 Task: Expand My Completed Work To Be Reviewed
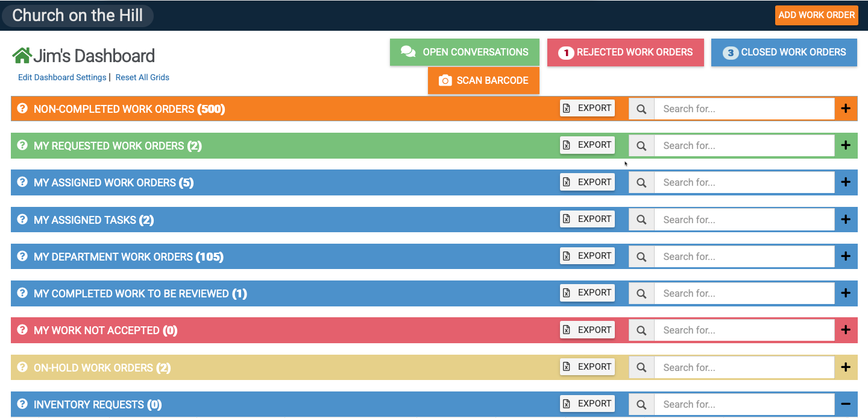pos(846,293)
